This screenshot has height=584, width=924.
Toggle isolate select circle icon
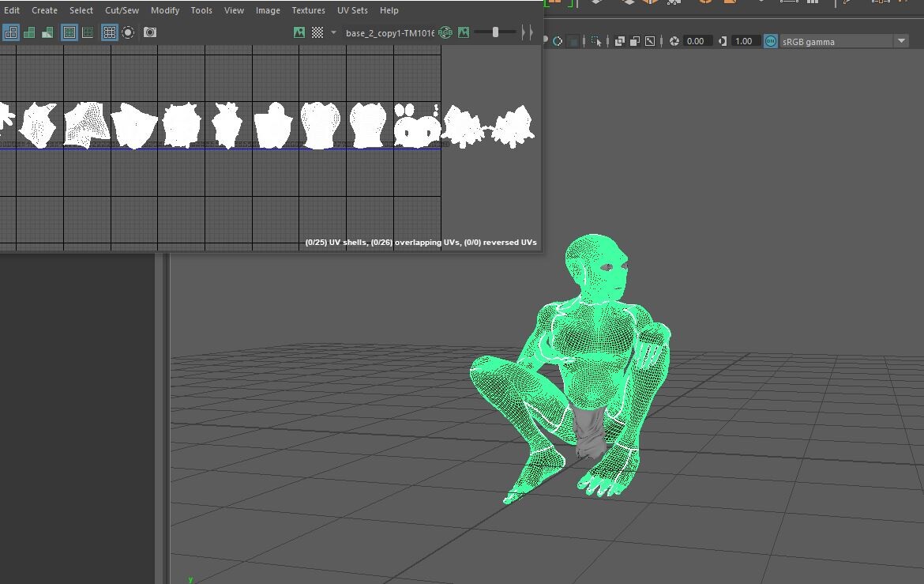coord(128,32)
